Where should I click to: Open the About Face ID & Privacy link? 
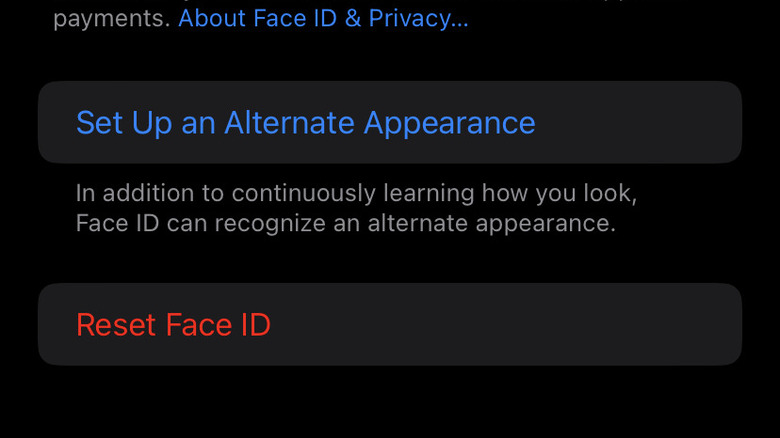coord(322,18)
